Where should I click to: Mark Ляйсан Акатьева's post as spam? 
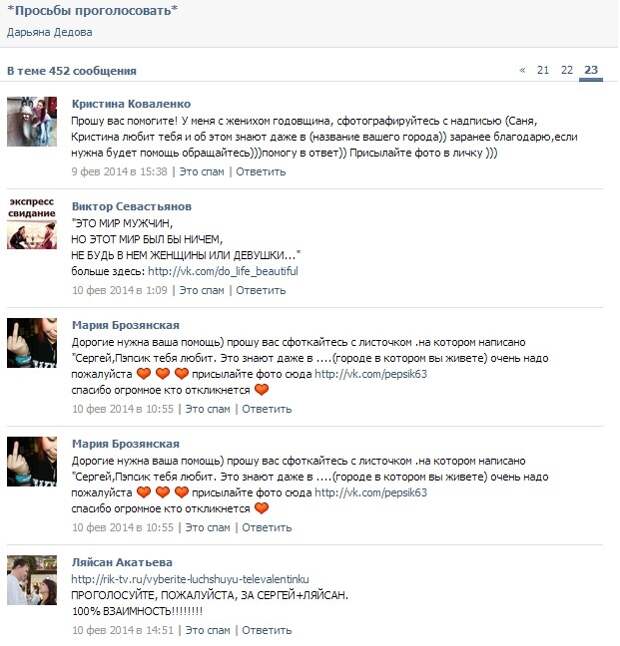[208, 630]
